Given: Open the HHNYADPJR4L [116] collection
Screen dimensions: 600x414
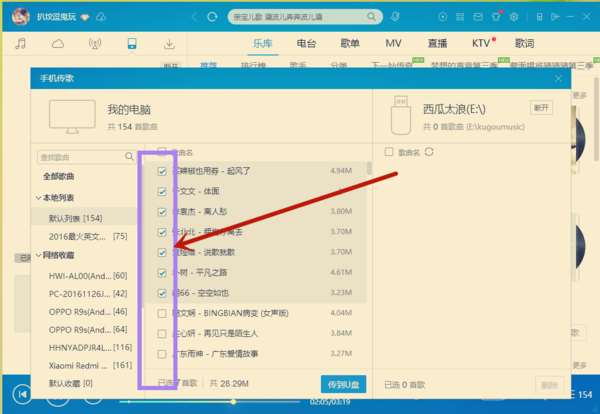Looking at the screenshot, I should 90,347.
